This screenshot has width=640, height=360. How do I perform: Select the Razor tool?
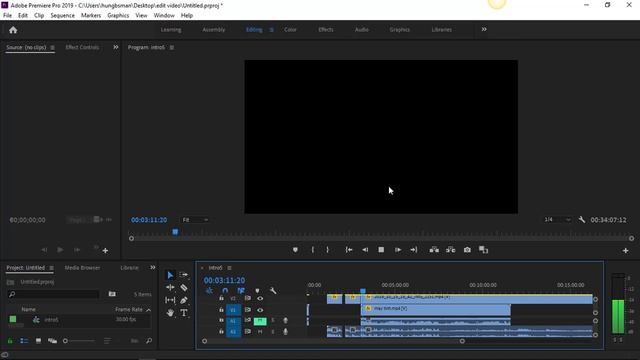[x=184, y=287]
